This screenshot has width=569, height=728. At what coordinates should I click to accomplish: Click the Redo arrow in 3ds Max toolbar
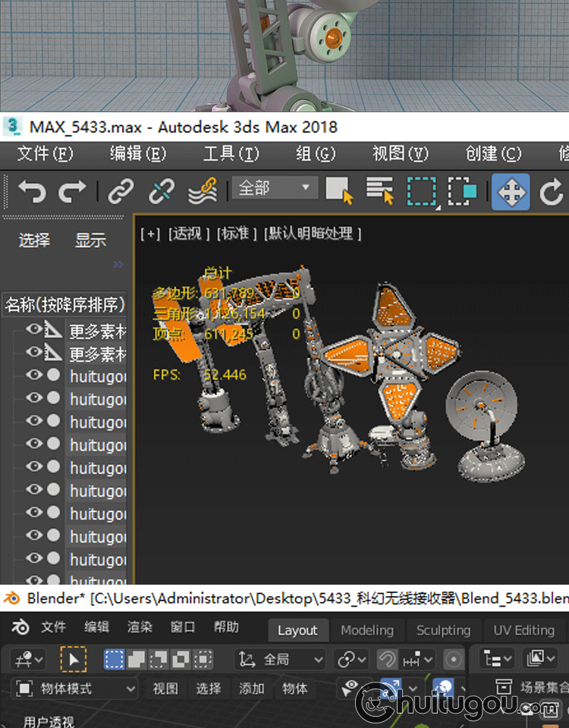72,191
